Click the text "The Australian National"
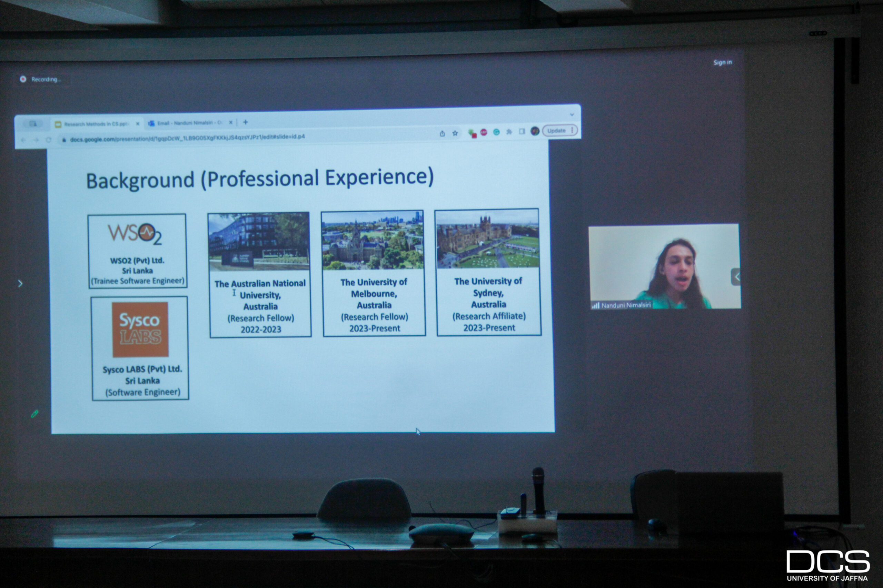Image resolution: width=883 pixels, height=588 pixels. point(260,284)
